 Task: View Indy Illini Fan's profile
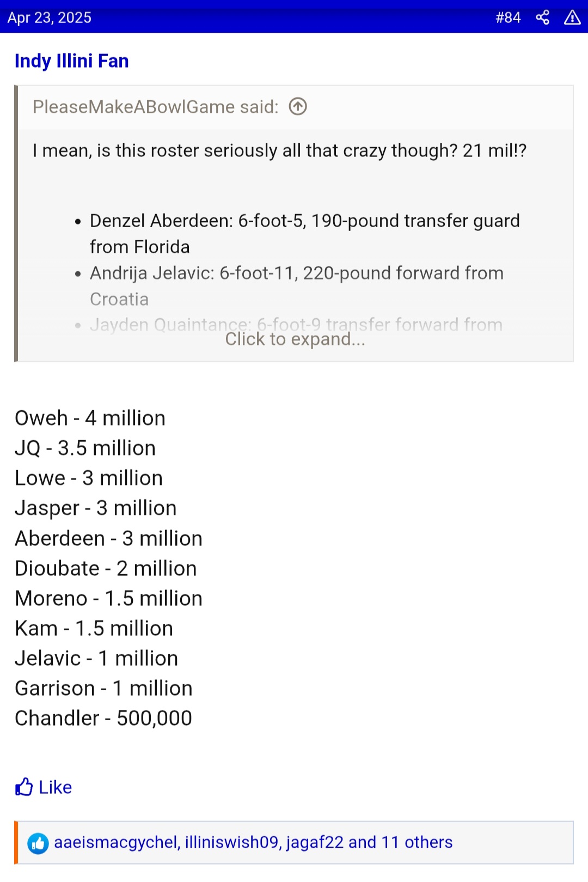[x=72, y=61]
